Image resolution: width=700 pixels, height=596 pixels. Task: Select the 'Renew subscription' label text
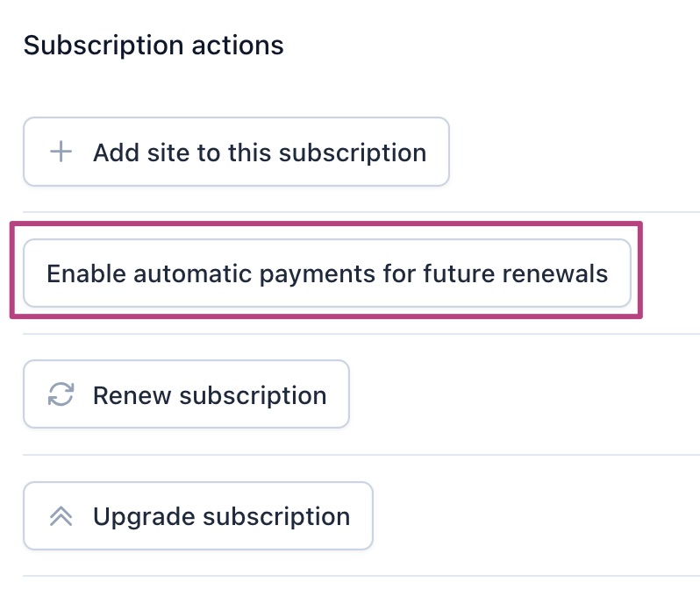point(210,395)
